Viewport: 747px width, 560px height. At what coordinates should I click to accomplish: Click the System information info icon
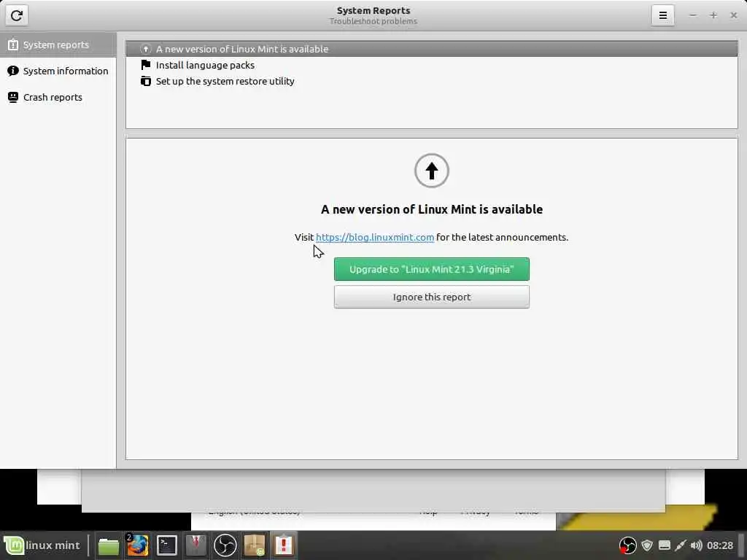click(x=13, y=71)
